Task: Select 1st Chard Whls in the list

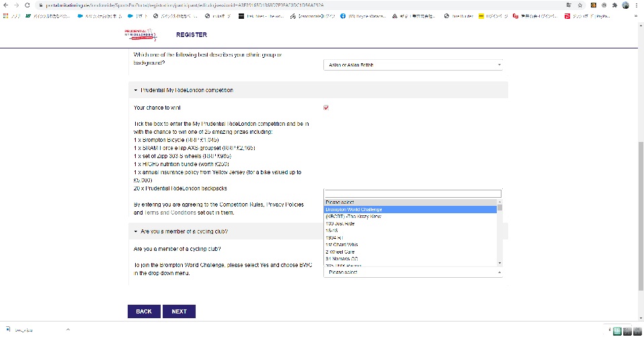Action: (x=411, y=245)
